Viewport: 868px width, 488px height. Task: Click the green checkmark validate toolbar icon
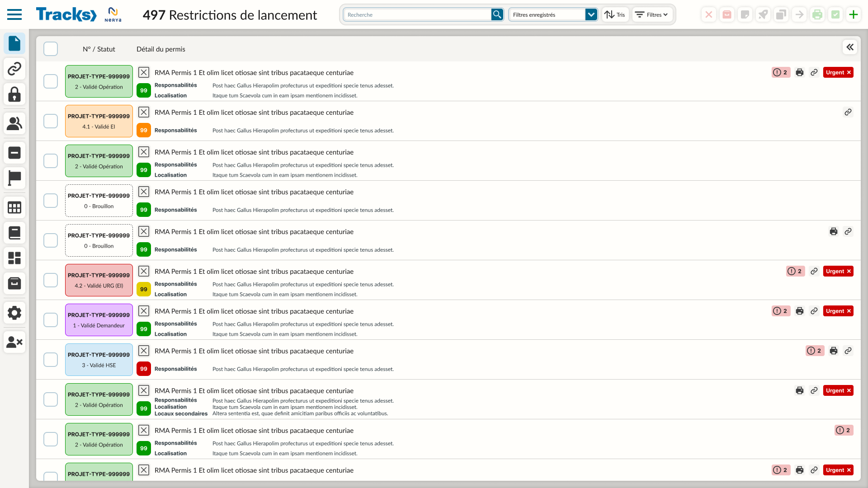pyautogui.click(x=835, y=14)
